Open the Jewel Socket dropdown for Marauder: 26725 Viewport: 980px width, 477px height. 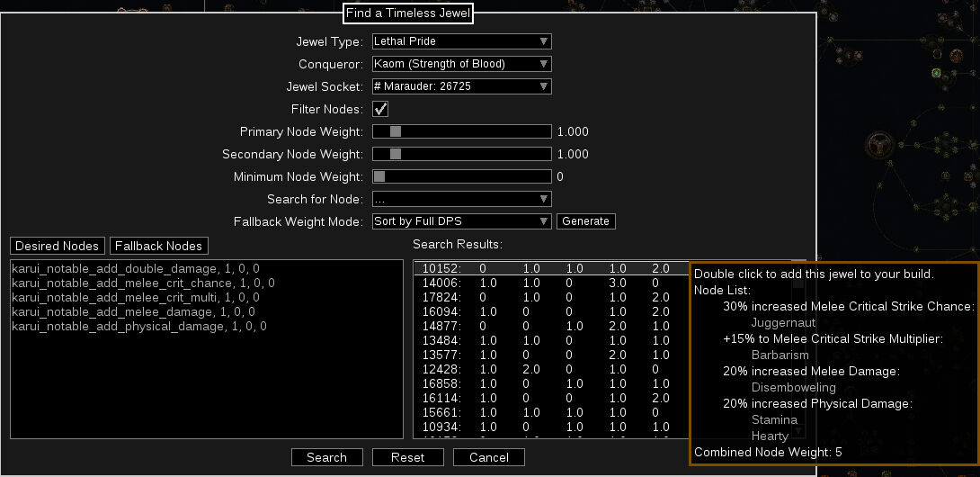pos(462,86)
